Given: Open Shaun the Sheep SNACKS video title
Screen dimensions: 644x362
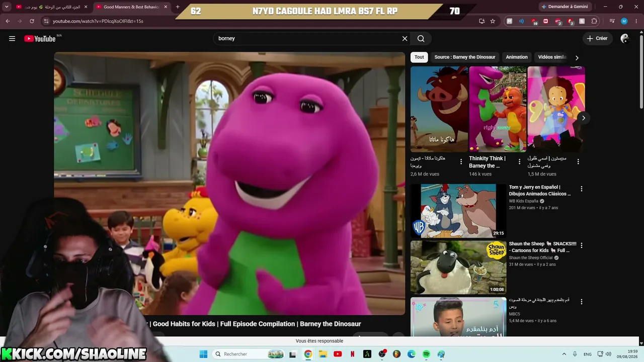Looking at the screenshot, I should [x=542, y=247].
